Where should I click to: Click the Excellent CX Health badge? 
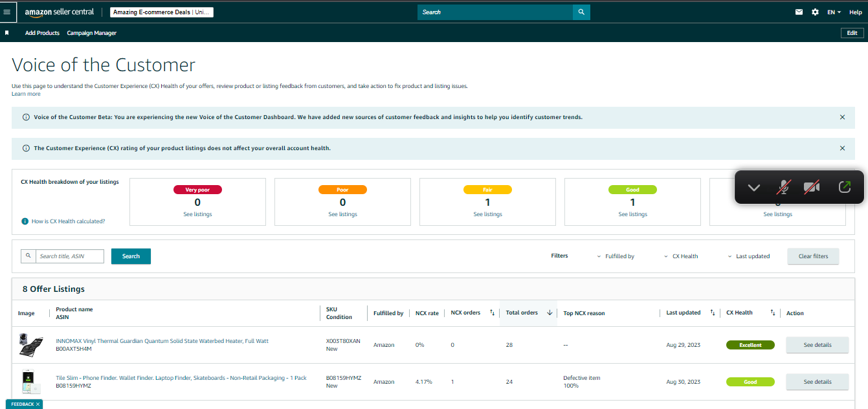[750, 345]
